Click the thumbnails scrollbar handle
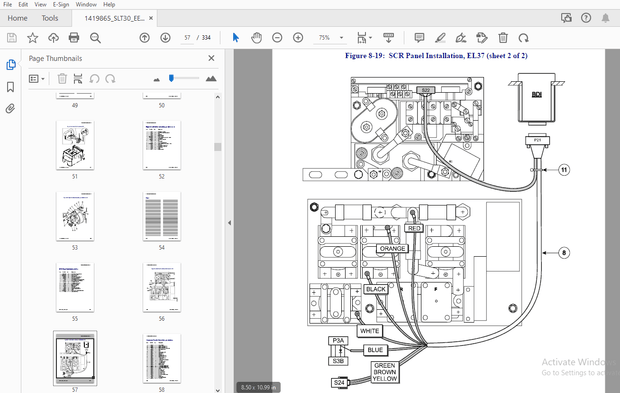The width and height of the screenshot is (620, 393). [x=217, y=147]
